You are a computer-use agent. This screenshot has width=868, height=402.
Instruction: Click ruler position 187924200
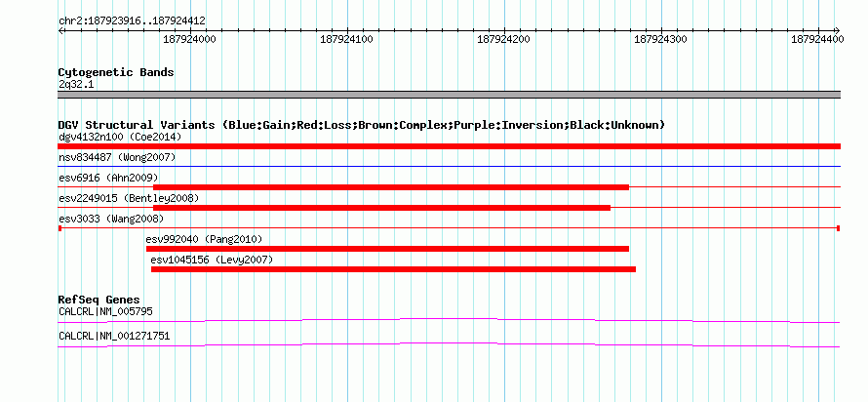504,39
